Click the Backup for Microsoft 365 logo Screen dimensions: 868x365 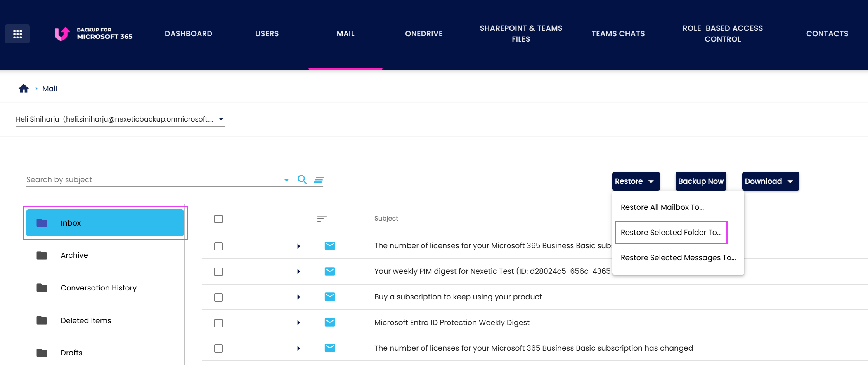coord(94,34)
